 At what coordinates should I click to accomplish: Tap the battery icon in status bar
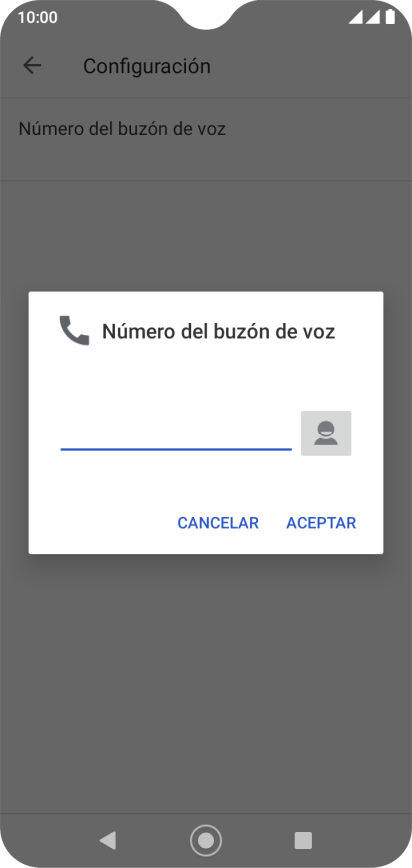(x=390, y=17)
